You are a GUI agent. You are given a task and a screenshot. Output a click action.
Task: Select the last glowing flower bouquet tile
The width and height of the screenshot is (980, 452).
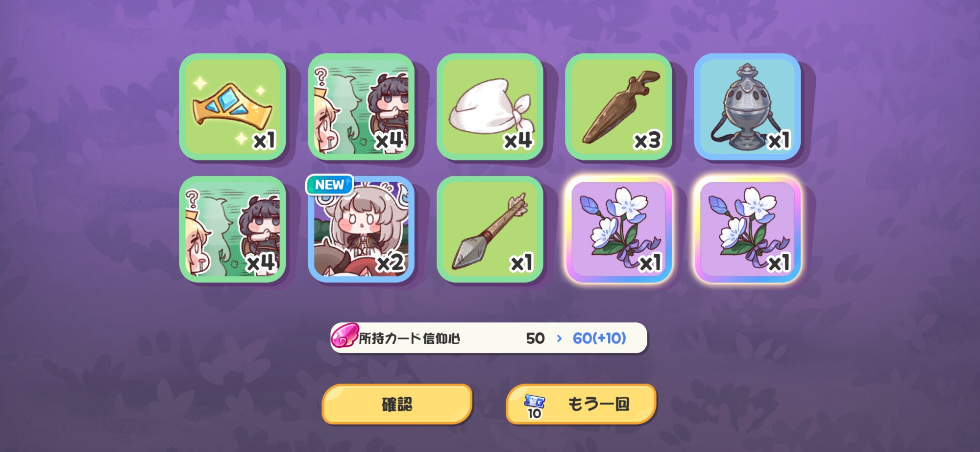click(747, 229)
